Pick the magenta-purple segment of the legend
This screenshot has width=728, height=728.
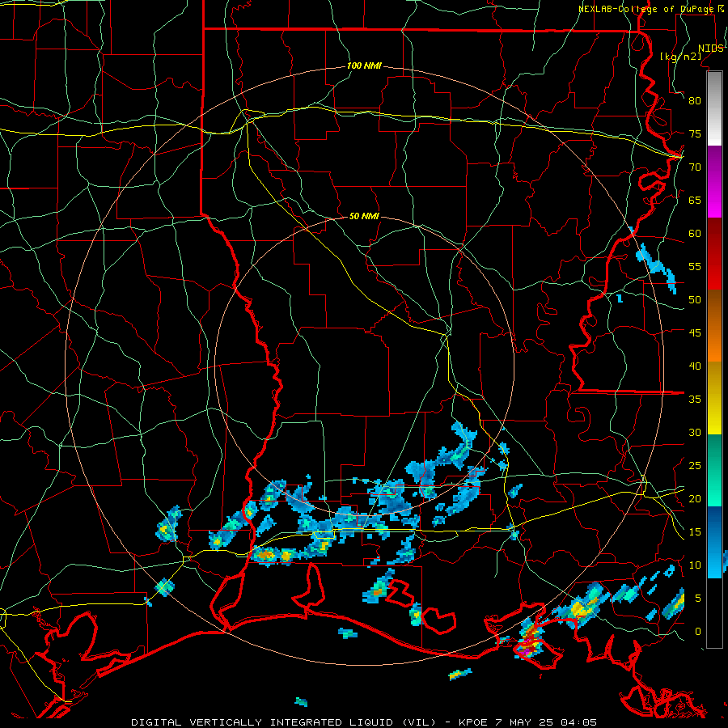[714, 182]
